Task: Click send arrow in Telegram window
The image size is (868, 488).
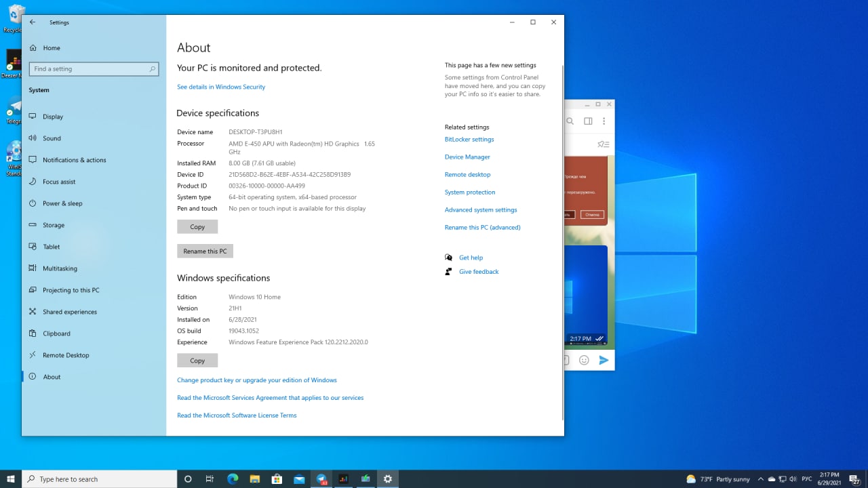Action: [604, 361]
